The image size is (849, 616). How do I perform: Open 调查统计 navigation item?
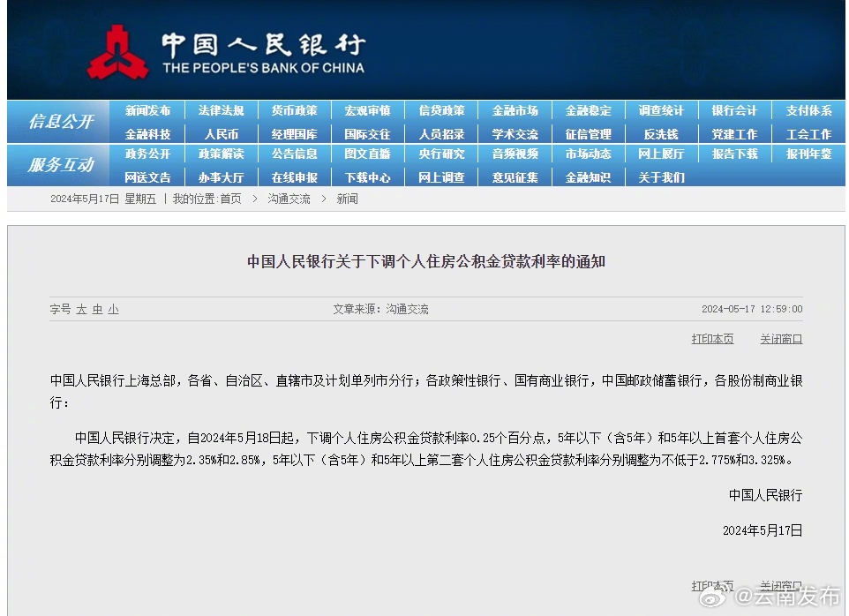coord(661,110)
